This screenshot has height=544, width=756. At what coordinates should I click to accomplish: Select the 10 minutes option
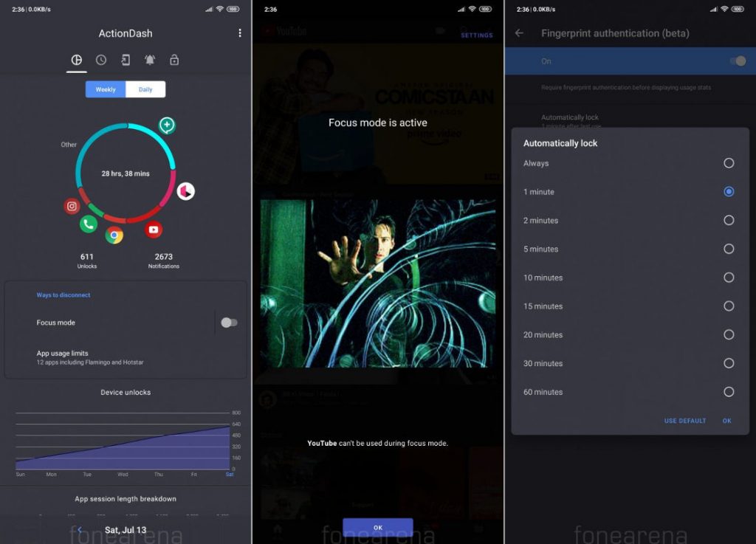(629, 278)
